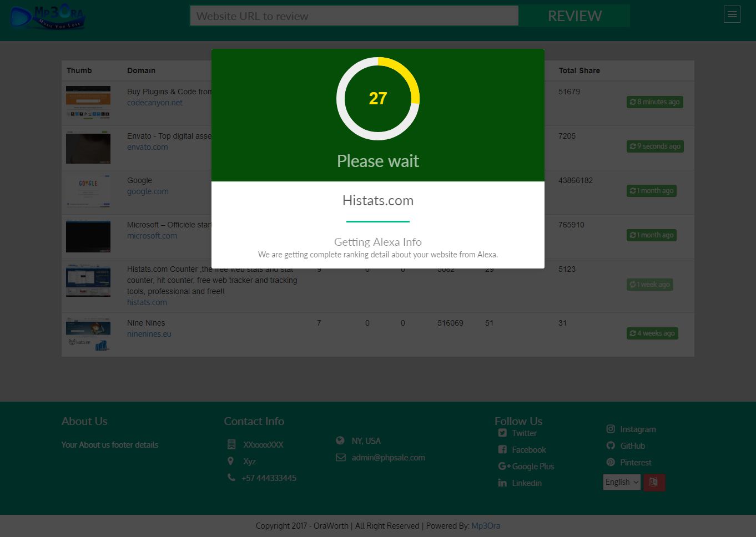The image size is (756, 537).
Task: Open the Instagram link text
Action: pyautogui.click(x=638, y=429)
